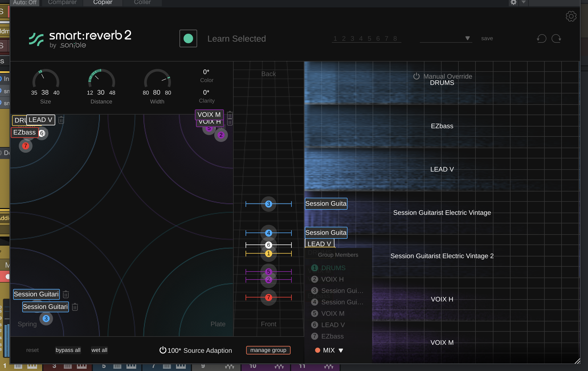Screen dimensions: 588x371
Task: Expand the MIX group dropdown
Action: coord(341,350)
